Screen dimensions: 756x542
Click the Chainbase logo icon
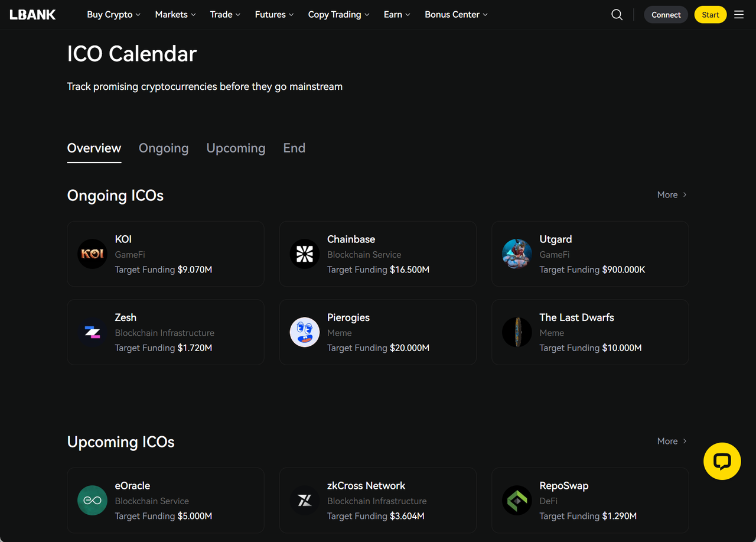305,254
